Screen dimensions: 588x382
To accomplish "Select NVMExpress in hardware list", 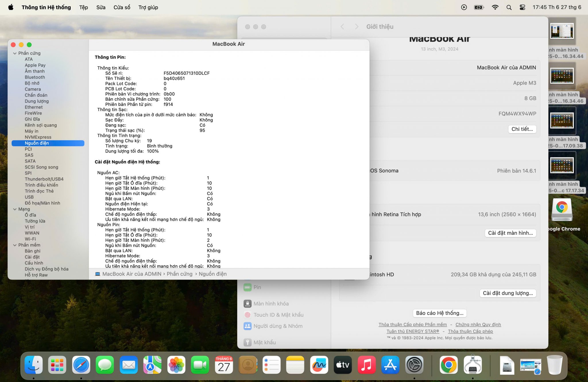I will click(38, 137).
